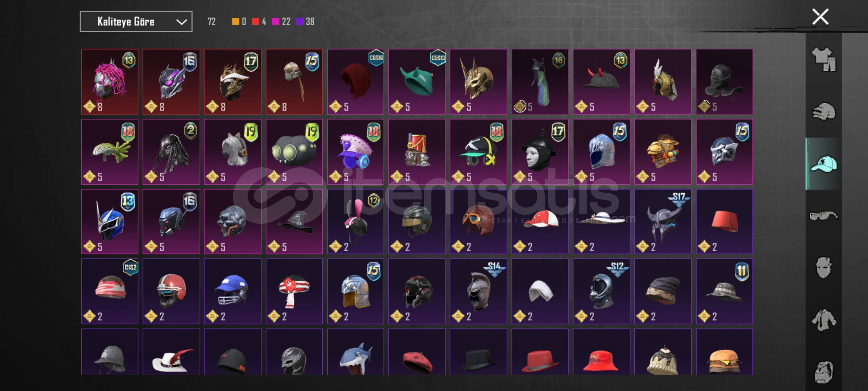Choose the bunny ears helmet item

pos(356,222)
